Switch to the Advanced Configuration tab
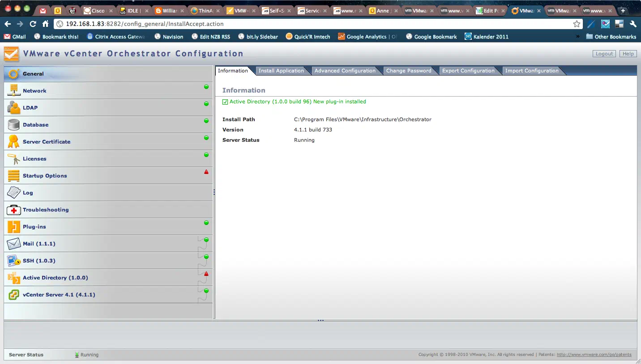641x364 pixels. [345, 71]
